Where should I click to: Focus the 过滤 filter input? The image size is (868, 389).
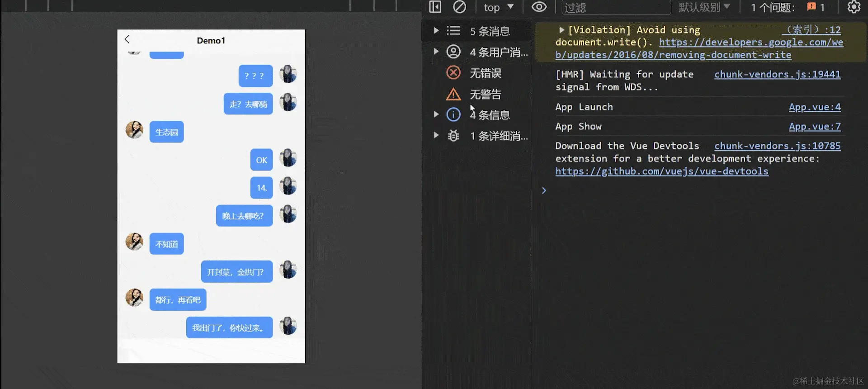pos(616,7)
